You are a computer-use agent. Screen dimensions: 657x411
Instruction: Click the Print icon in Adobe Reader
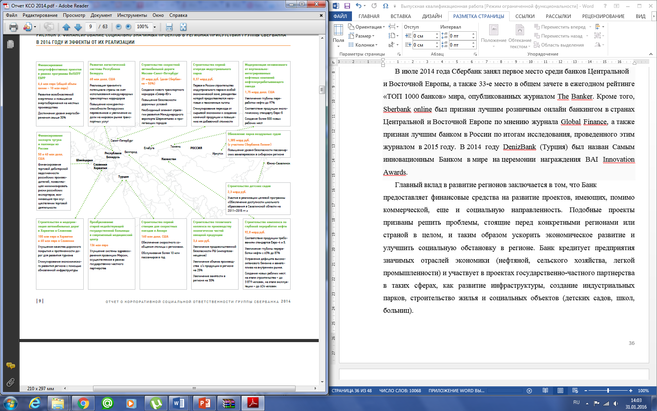pos(13,27)
